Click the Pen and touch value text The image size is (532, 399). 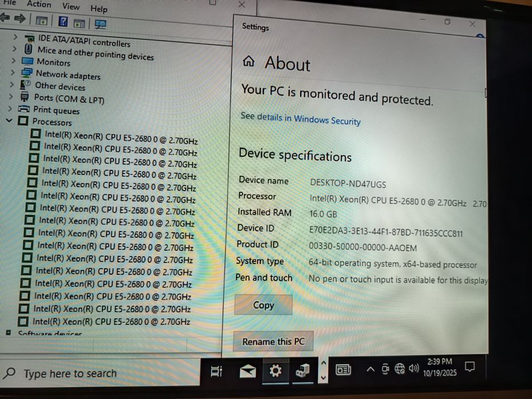[x=397, y=279]
